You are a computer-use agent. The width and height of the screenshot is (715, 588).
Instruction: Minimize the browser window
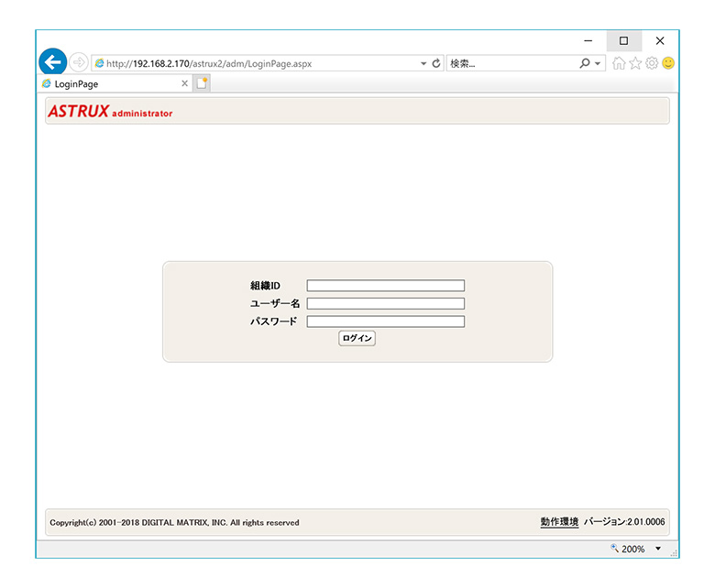588,41
